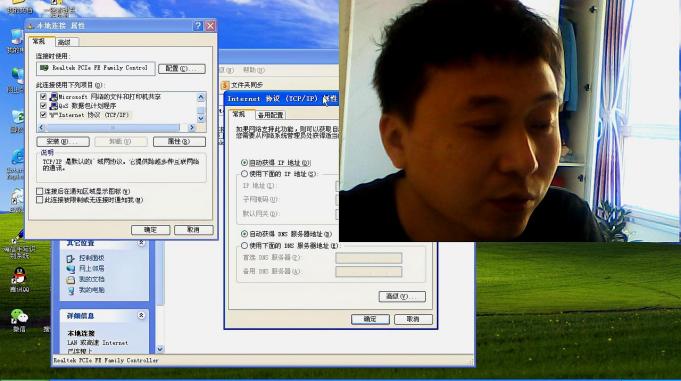
Task: Click the Advanced button in TCP/IP Properties
Action: (x=402, y=297)
